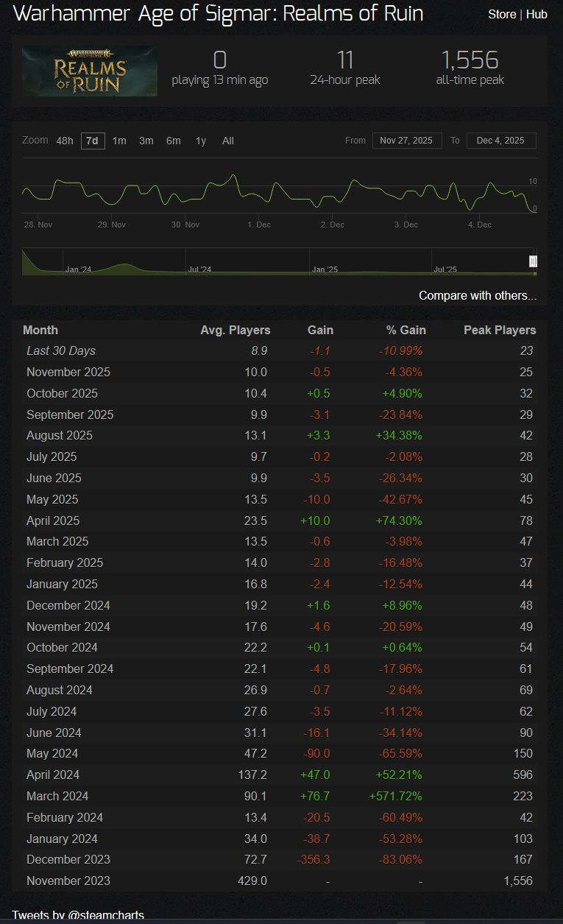Select the 6m zoom range
563x924 pixels.
pyautogui.click(x=174, y=141)
